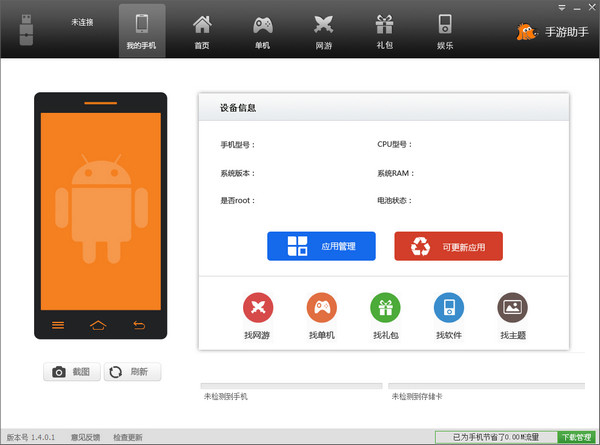Click the 找软件 blue player icon
This screenshot has width=600, height=445.
click(449, 307)
